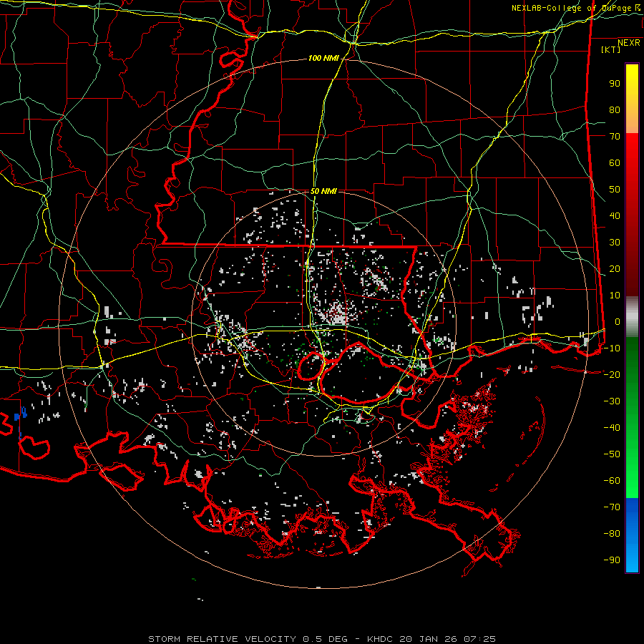Click the -10 scale label
Screen dimensions: 644x644
pos(612,348)
